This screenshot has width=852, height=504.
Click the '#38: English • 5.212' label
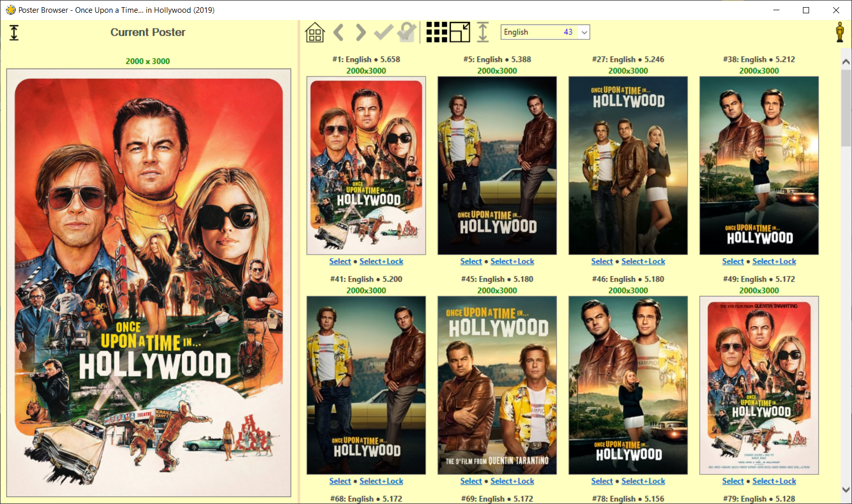(759, 59)
